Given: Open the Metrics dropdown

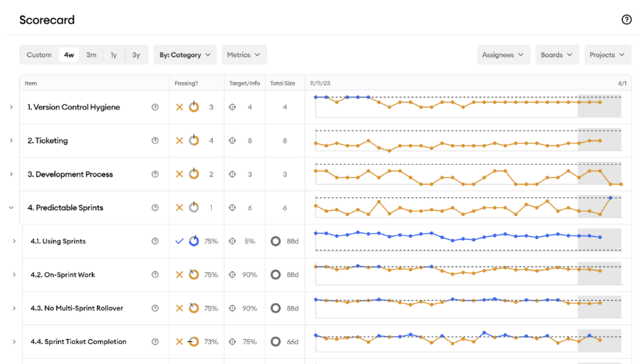Looking at the screenshot, I should 244,55.
